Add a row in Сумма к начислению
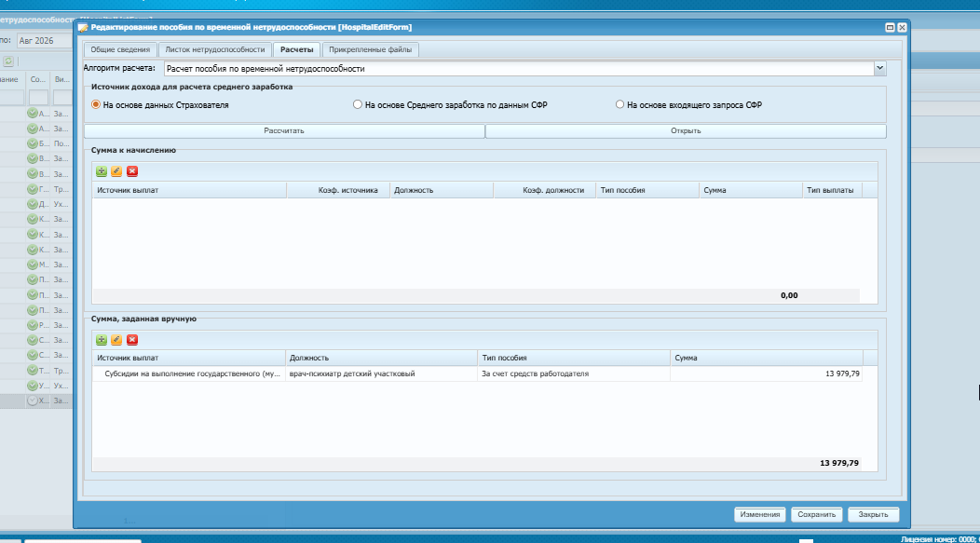Viewport: 980px width, 543px height. 102,171
